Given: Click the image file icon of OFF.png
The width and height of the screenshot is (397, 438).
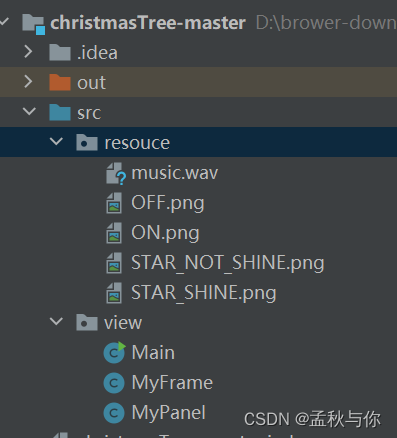Looking at the screenshot, I should 114,203.
